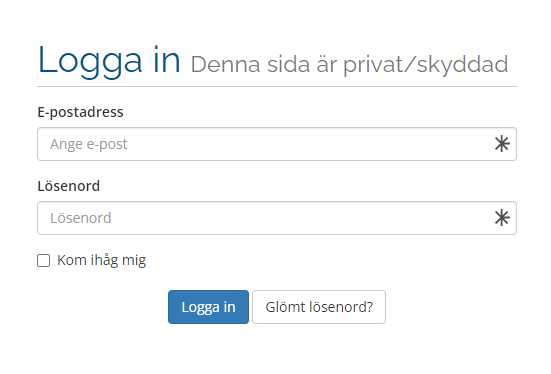This screenshot has width=551, height=374.
Task: Tick the Kom ihåg mig checkbox
Action: click(x=44, y=260)
